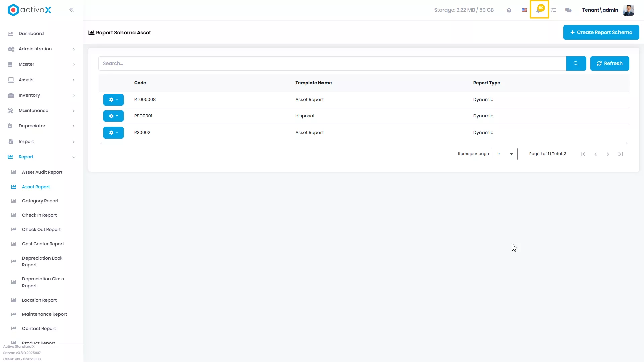Open actions gear for RS0002
Viewport: 644px width, 362px height.
tap(113, 133)
